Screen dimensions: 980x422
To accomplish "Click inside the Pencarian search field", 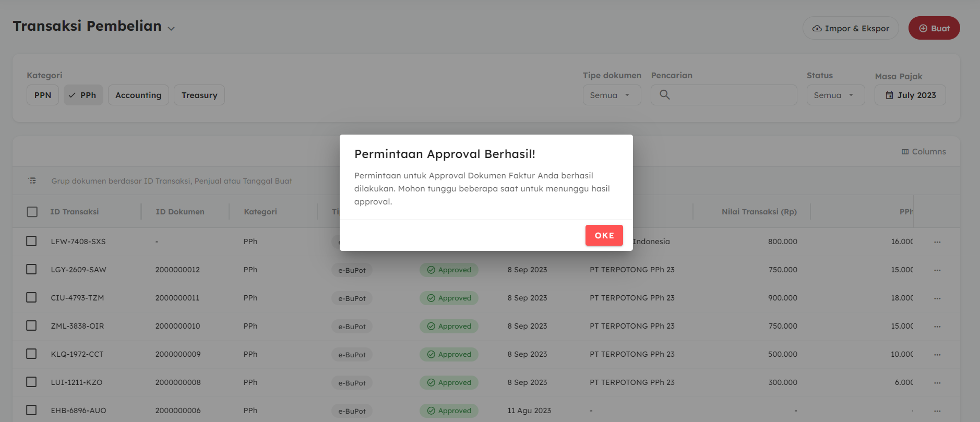I will click(731, 95).
